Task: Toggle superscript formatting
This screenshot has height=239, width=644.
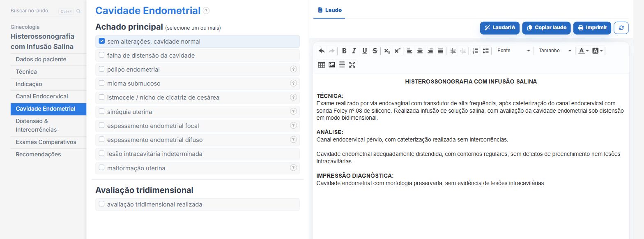Action: point(397,51)
